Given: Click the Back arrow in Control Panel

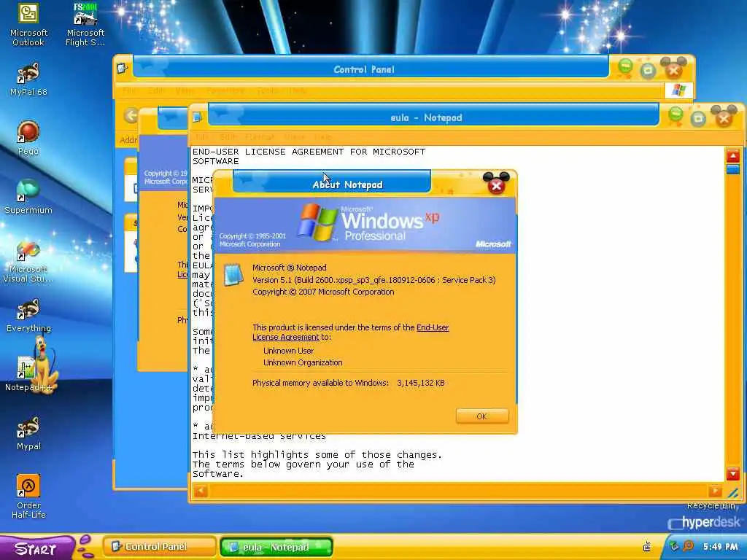Looking at the screenshot, I should [131, 115].
